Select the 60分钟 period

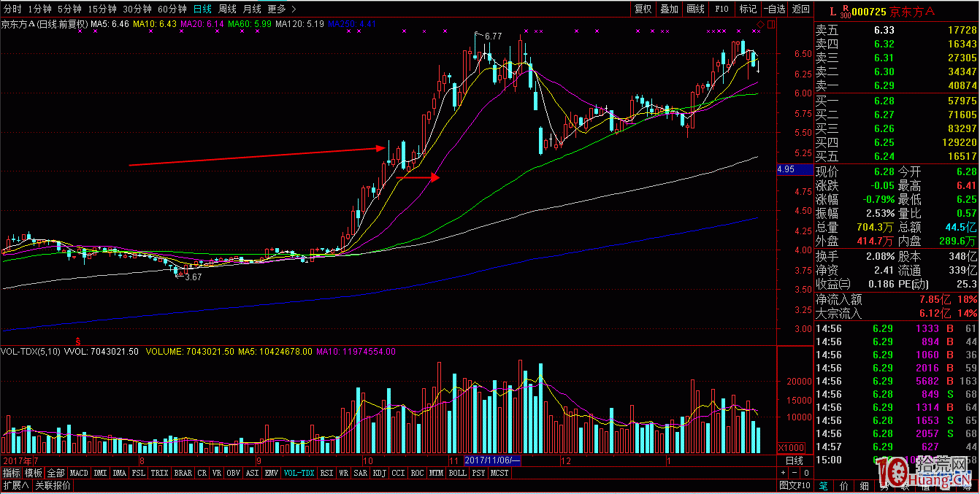pos(172,9)
